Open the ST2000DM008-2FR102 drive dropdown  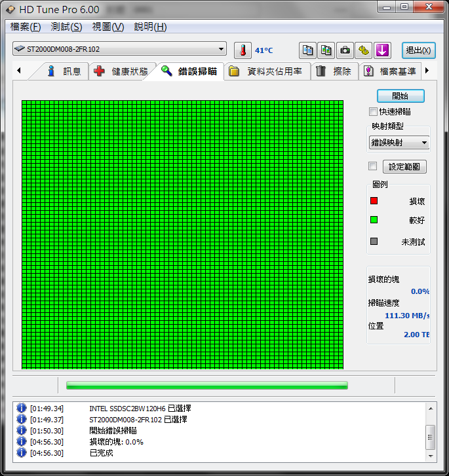(119, 49)
